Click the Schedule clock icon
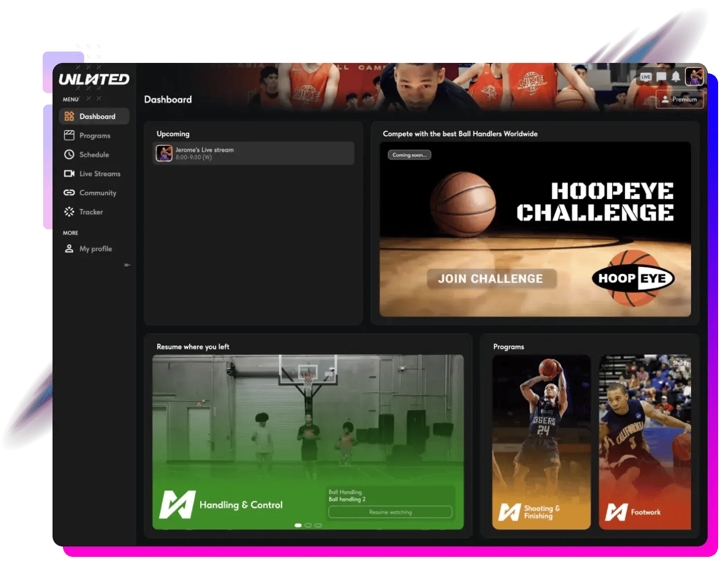 coord(69,154)
